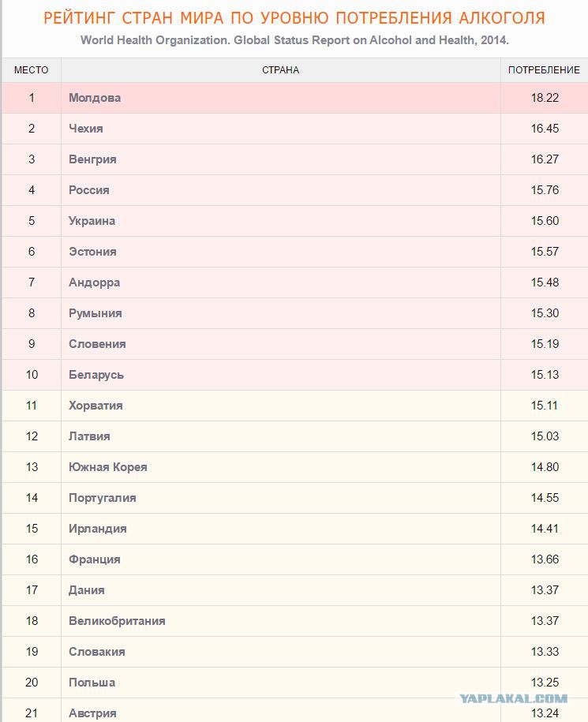Screen dimensions: 588x722
Task: Click the World Health Organization subtitle
Action: pos(294,40)
